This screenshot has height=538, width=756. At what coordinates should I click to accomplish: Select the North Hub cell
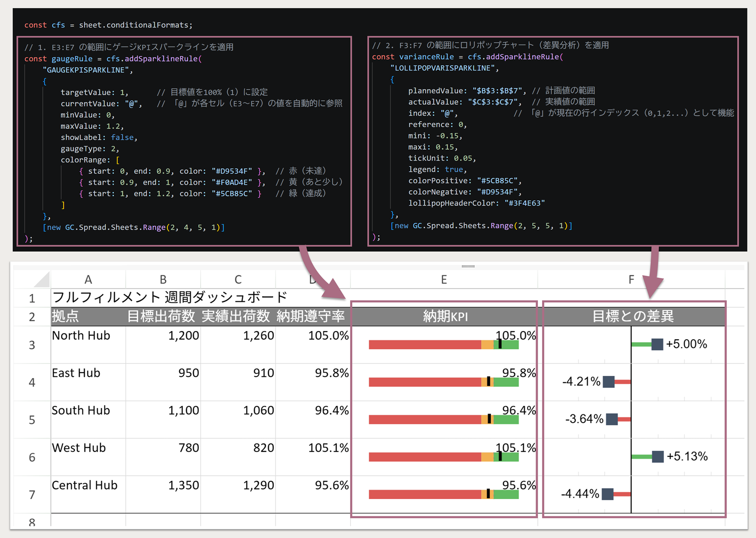point(88,345)
